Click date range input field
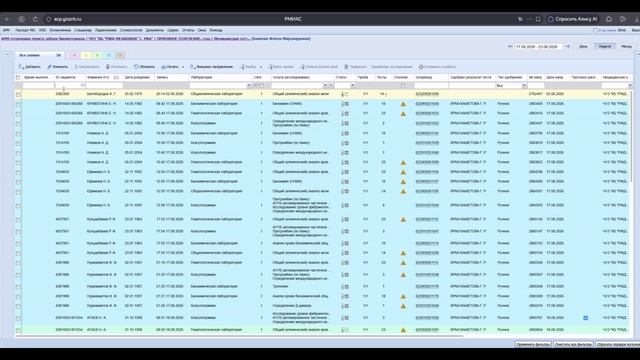Image resolution: width=640 pixels, height=360 pixels. pos(538,47)
